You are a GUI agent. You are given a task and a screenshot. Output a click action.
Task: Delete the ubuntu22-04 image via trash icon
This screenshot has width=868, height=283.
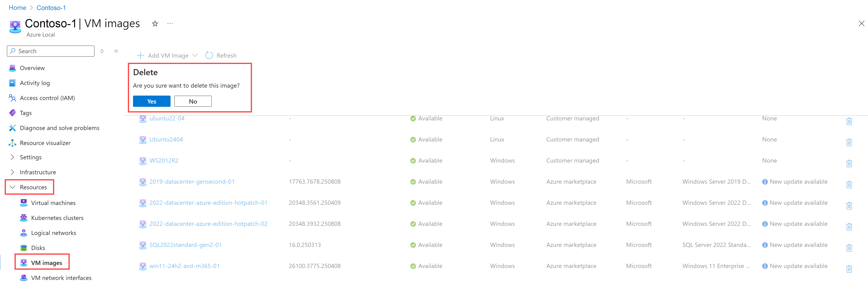849,121
